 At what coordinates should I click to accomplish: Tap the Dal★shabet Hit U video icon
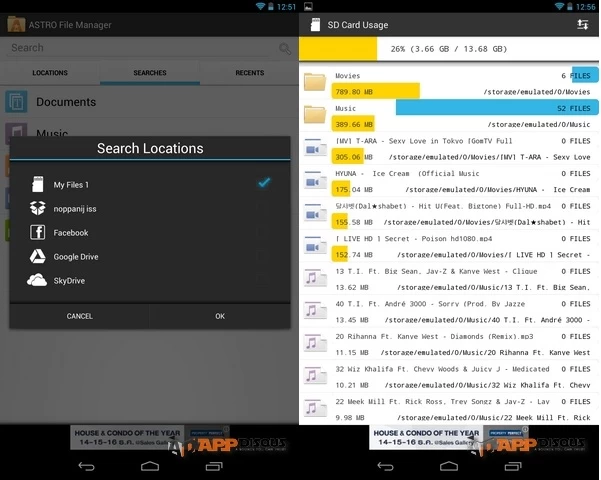point(315,213)
